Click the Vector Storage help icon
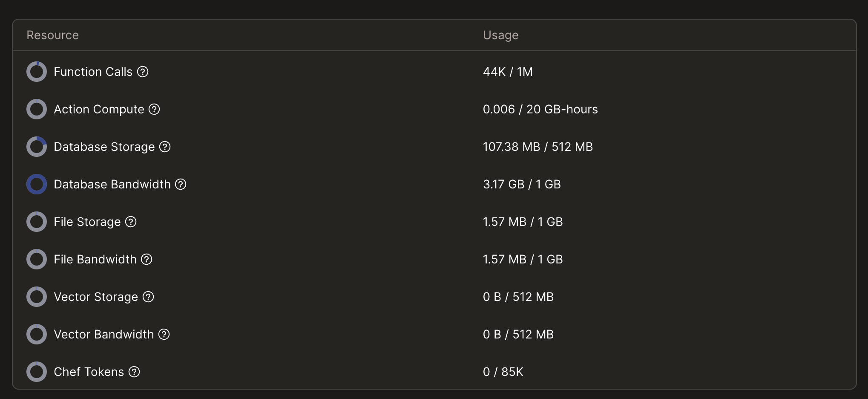Image resolution: width=868 pixels, height=399 pixels. click(148, 297)
